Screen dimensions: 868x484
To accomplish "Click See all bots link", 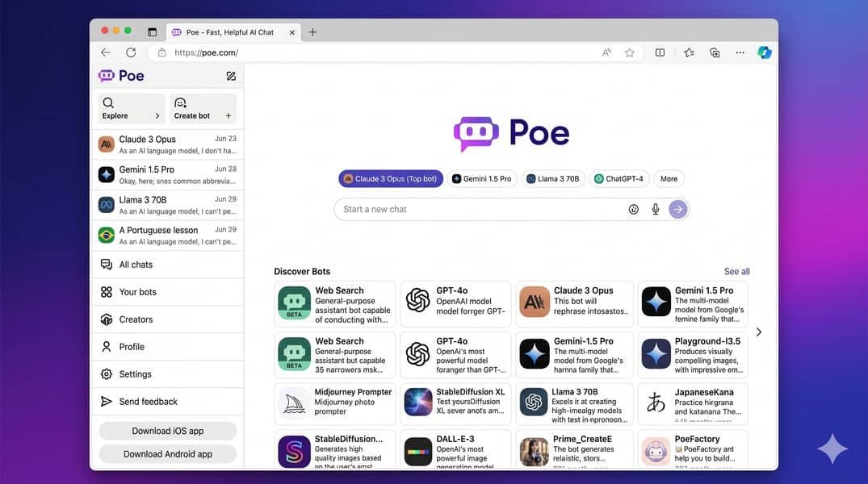I will click(x=737, y=272).
